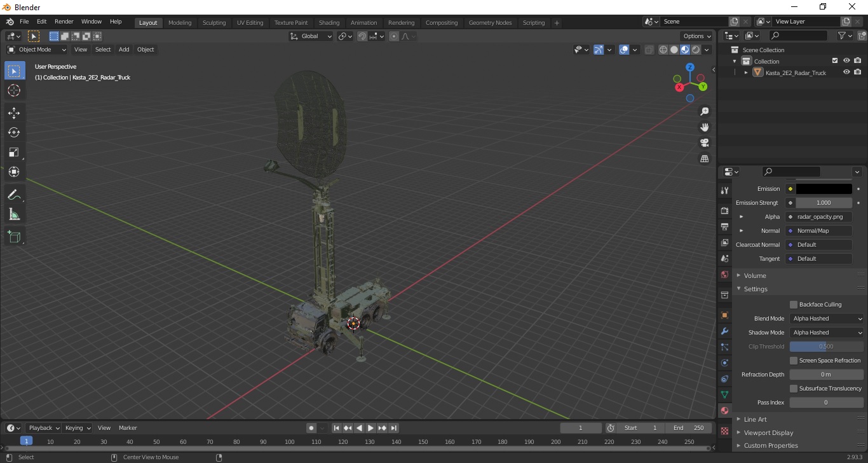Select the Measure tool
The image size is (868, 463).
(x=15, y=214)
